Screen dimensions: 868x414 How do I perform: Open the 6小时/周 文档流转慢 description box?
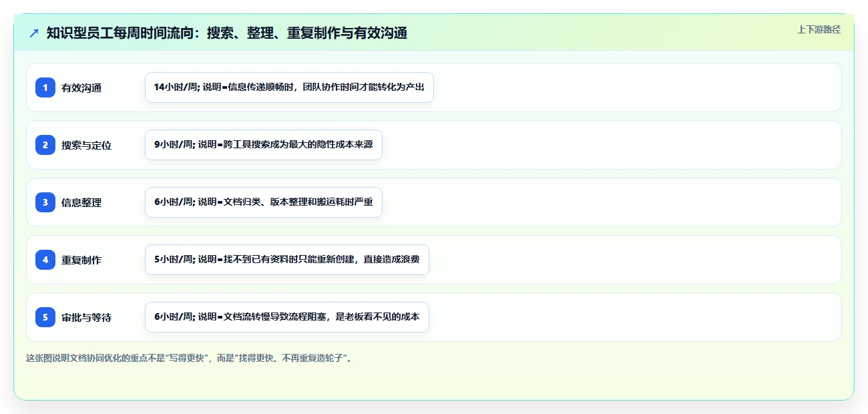(287, 317)
